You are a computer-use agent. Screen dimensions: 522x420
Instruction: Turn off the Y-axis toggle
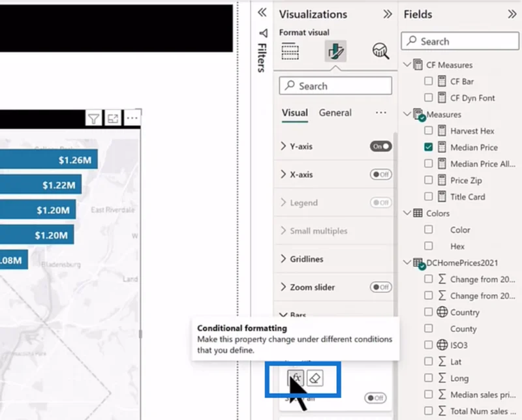click(380, 147)
